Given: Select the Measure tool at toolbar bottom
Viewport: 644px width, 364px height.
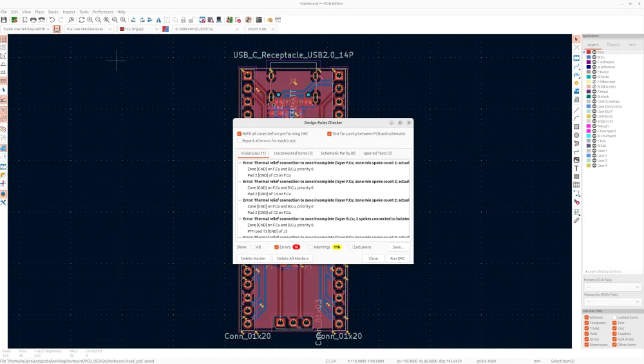Looking at the screenshot, I should 576,220.
